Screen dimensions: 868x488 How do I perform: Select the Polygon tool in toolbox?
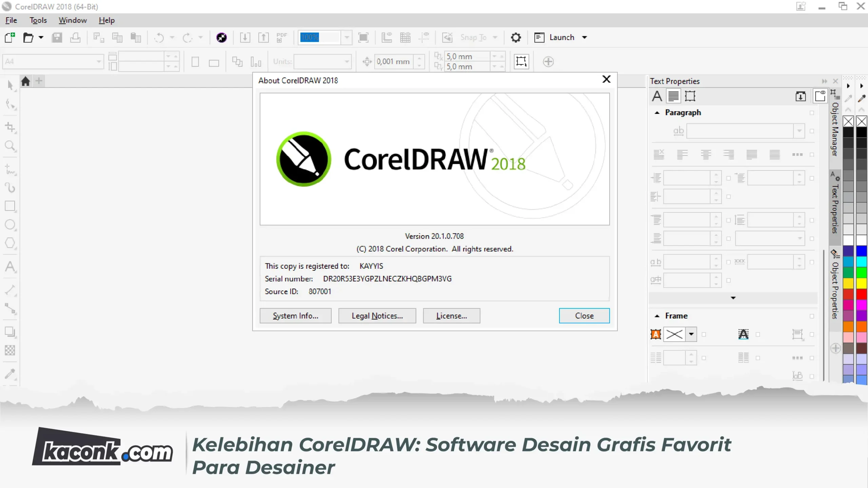point(10,243)
